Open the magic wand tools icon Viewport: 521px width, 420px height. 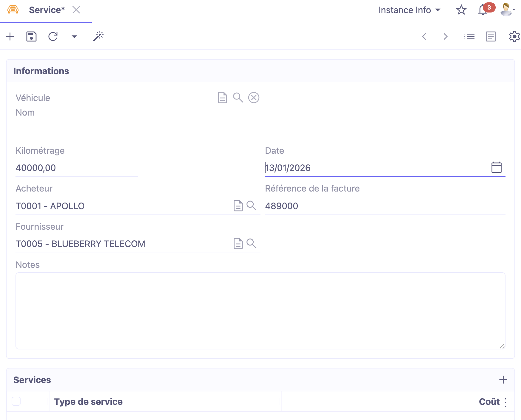[98, 37]
